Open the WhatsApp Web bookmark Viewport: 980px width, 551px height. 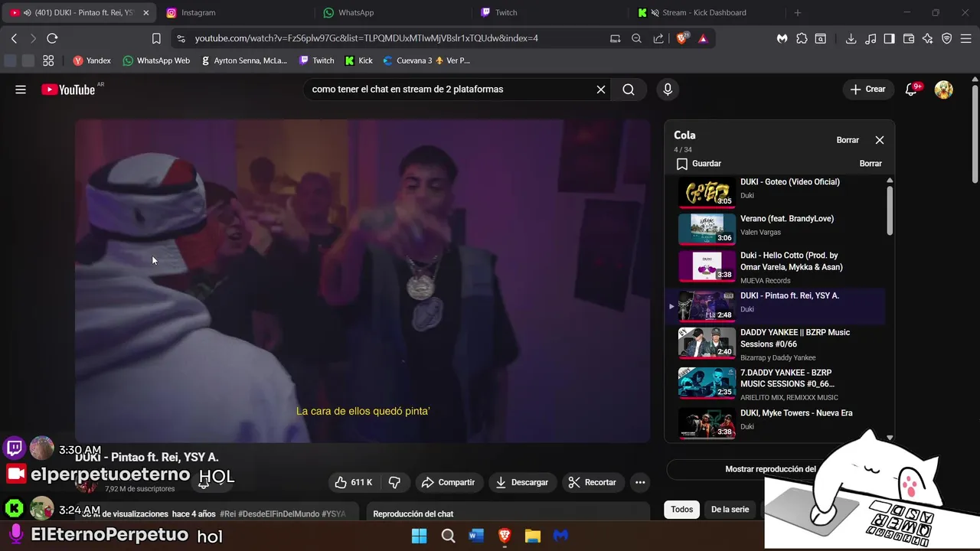[156, 60]
